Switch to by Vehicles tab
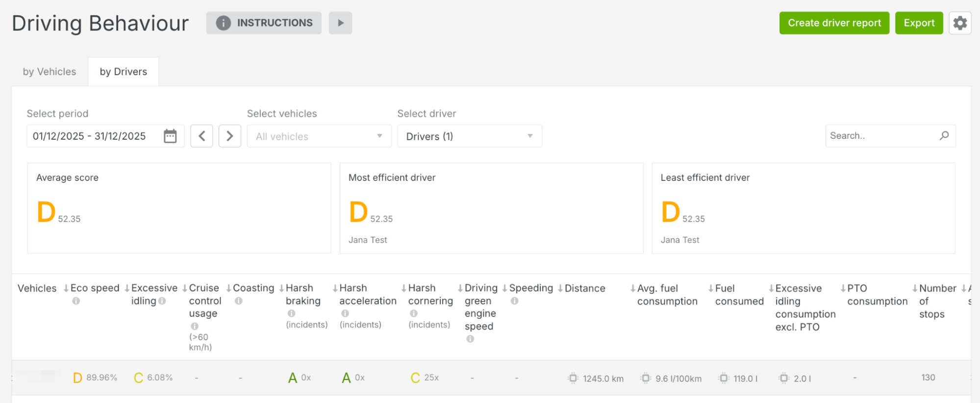980x403 pixels. [x=50, y=72]
